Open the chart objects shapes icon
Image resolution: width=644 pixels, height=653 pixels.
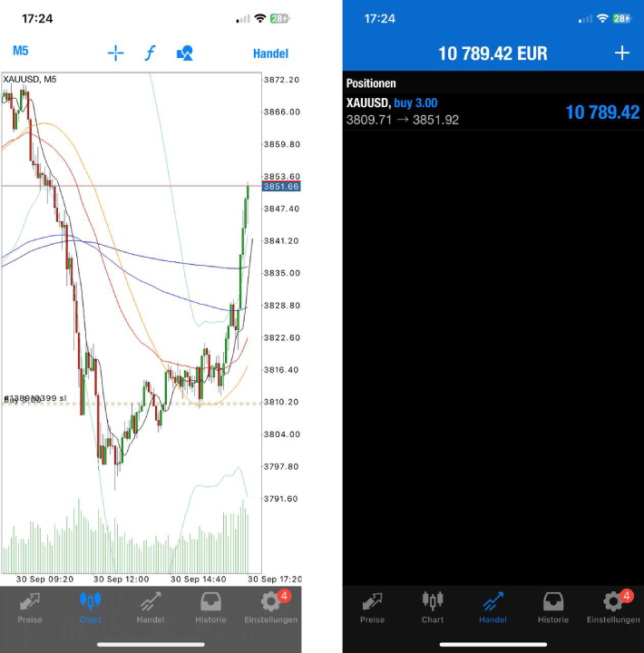point(185,54)
